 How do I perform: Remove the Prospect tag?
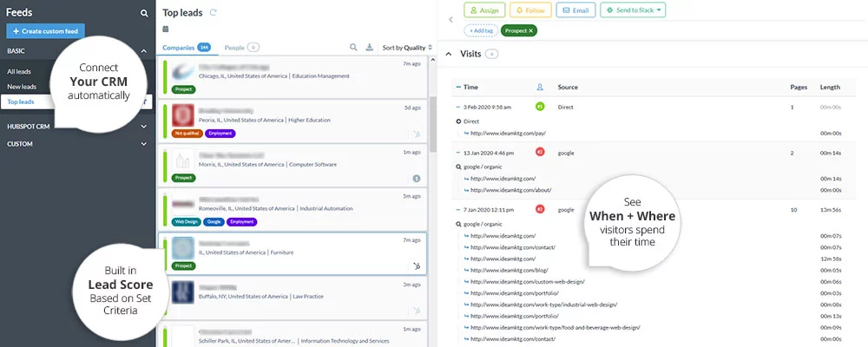pos(530,30)
